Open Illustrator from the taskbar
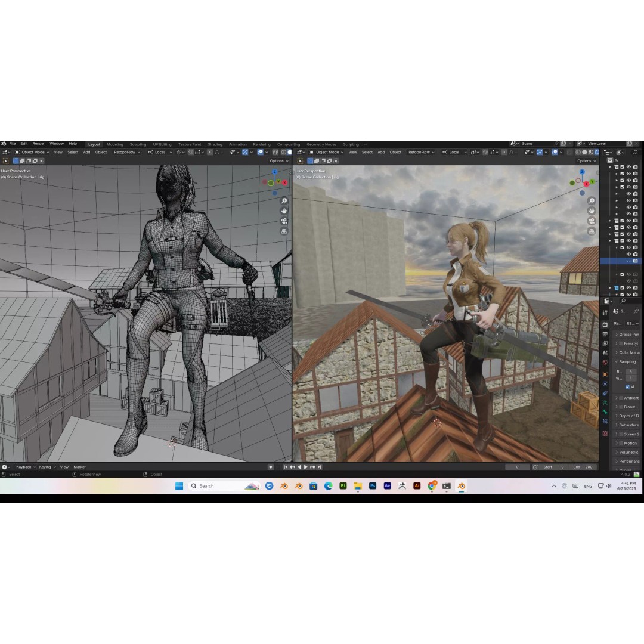The image size is (644, 644). [417, 486]
